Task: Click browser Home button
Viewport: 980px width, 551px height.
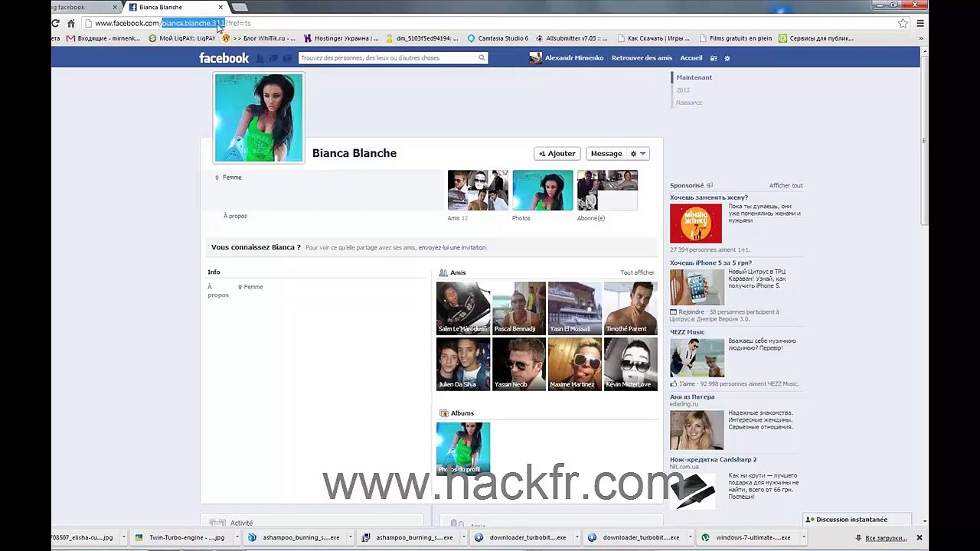Action: (70, 23)
